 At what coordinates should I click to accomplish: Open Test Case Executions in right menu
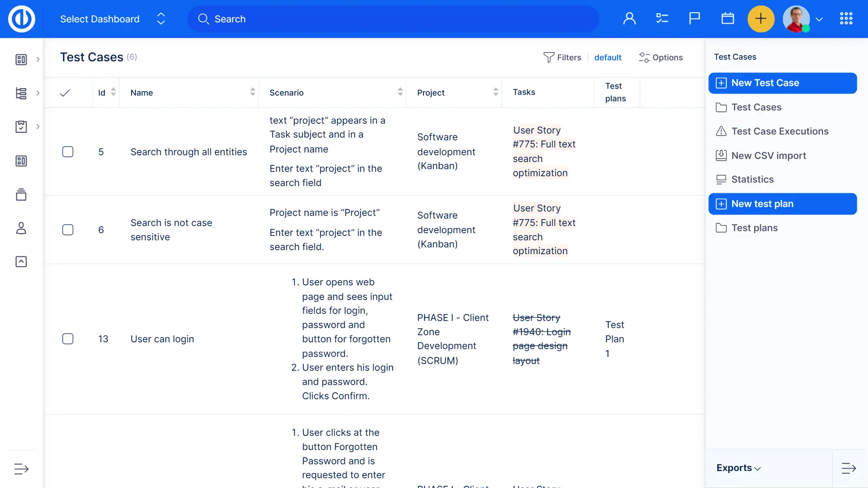(779, 131)
